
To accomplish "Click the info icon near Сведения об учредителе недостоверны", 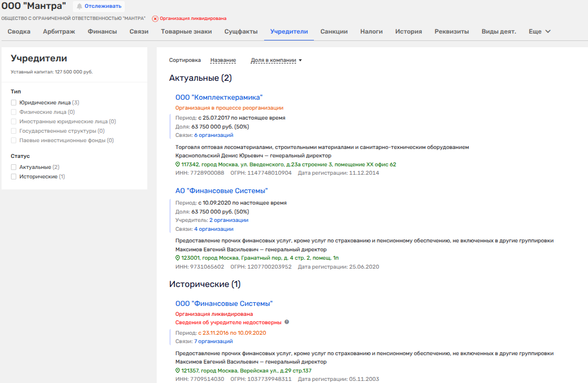I will tap(287, 322).
